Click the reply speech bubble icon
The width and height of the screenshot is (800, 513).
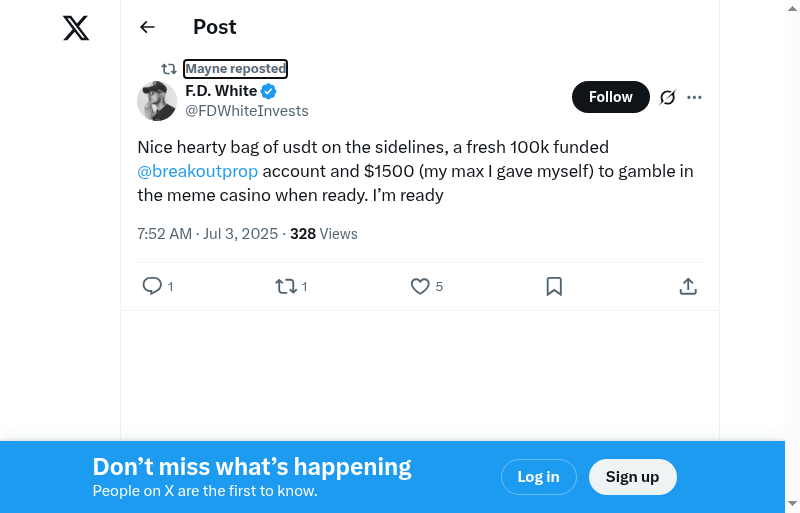point(152,286)
